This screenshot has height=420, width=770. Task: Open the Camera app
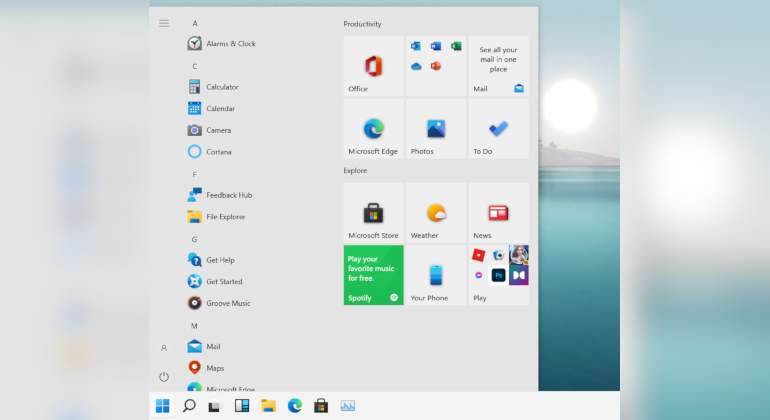[209, 130]
